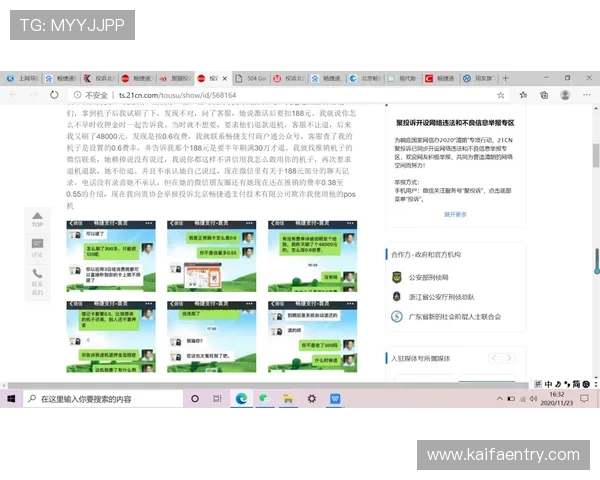600x480 pixels.
Task: Click the page vertical scrollbar thumb
Action: point(596,155)
